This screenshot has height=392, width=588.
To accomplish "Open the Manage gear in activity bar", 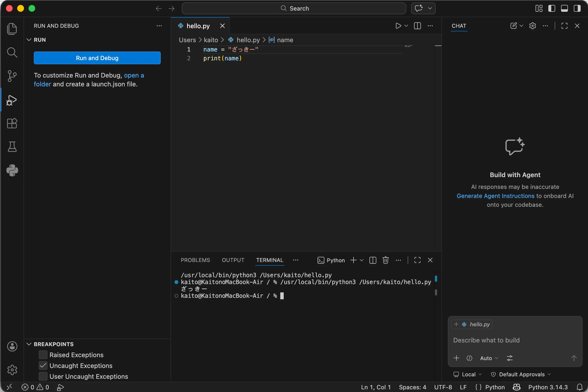I will 12,370.
